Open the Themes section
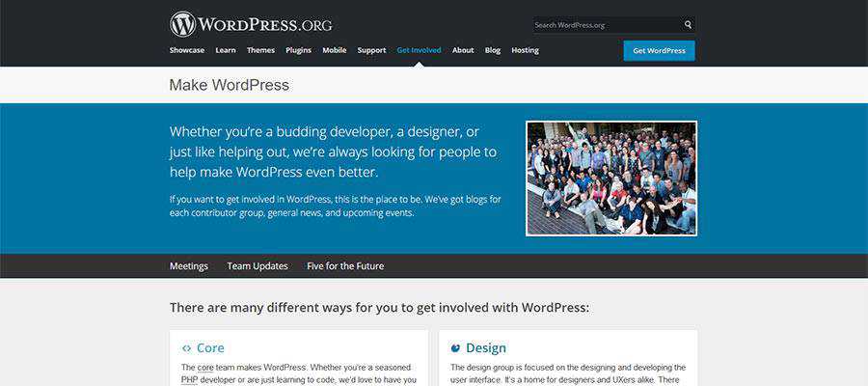The width and height of the screenshot is (868, 386). 260,50
